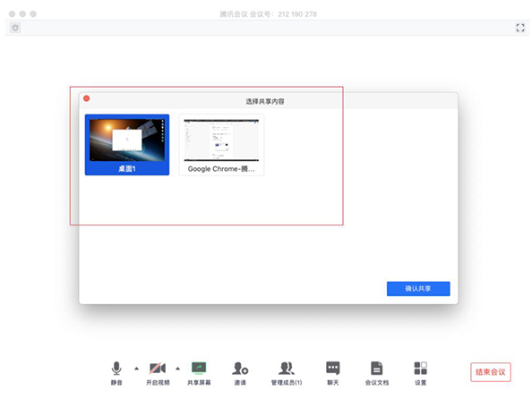Select the Desktop 1 thumbnail
The height and width of the screenshot is (399, 532).
(x=127, y=145)
